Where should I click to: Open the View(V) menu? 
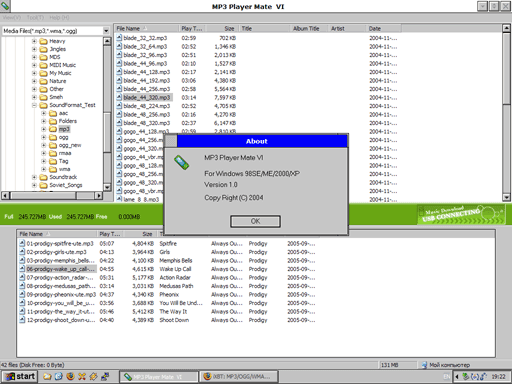tap(12, 17)
